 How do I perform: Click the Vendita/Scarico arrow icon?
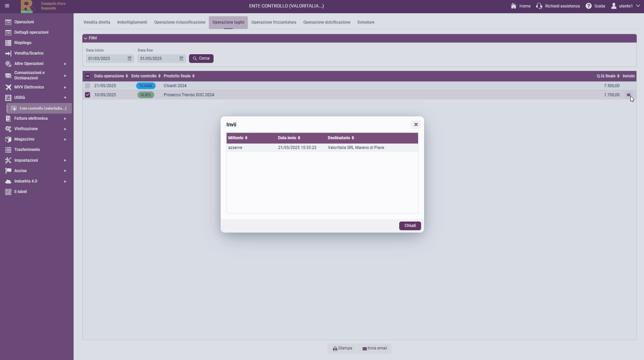coord(8,53)
